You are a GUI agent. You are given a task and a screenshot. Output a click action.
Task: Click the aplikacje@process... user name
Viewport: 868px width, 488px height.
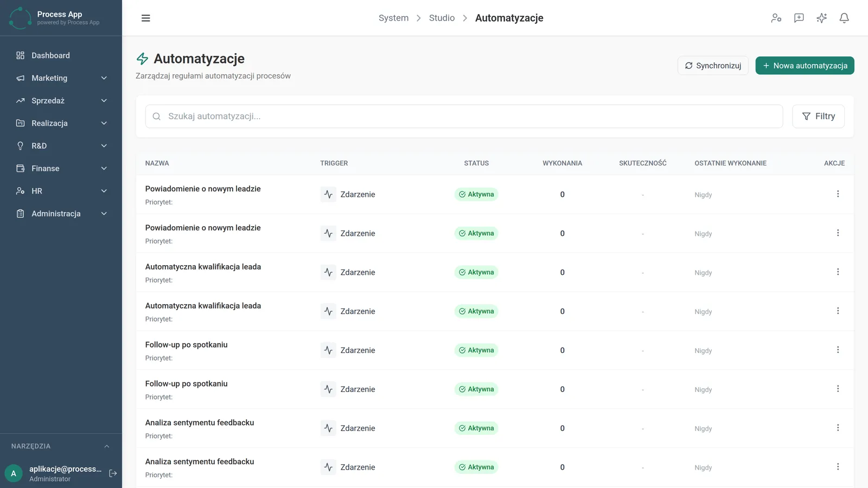coord(65,469)
